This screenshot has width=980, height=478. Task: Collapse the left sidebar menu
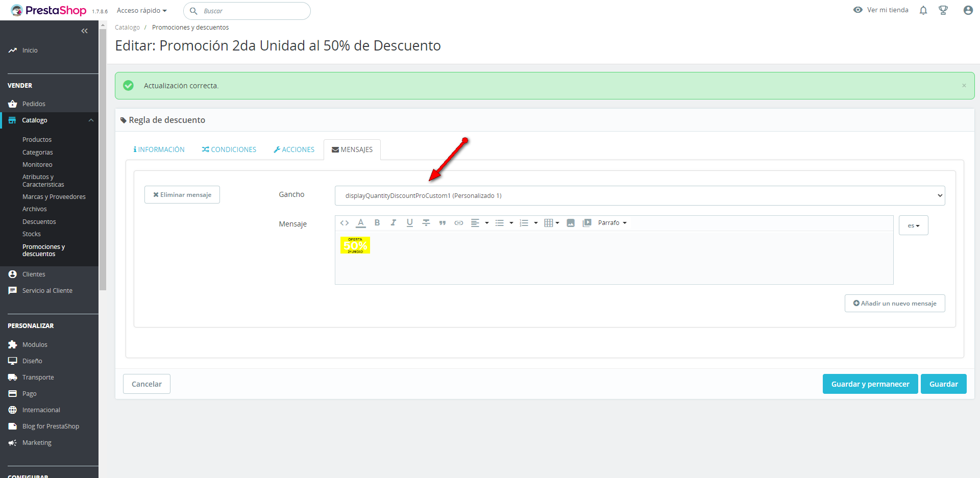pyautogui.click(x=84, y=31)
